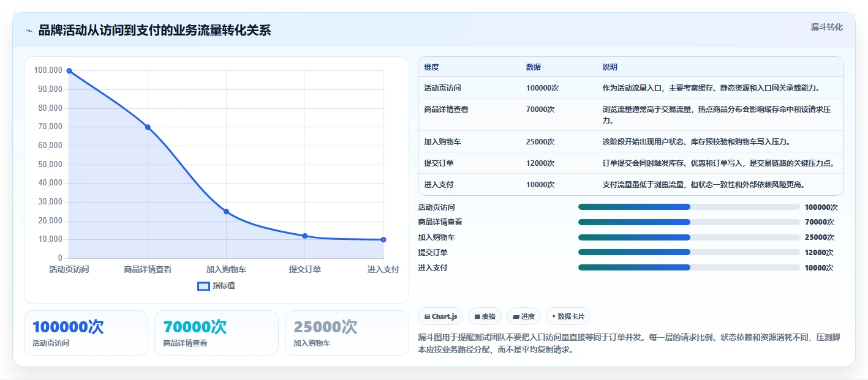Click the 漏斗转化 label in header
This screenshot has width=868, height=380.
pos(826,27)
